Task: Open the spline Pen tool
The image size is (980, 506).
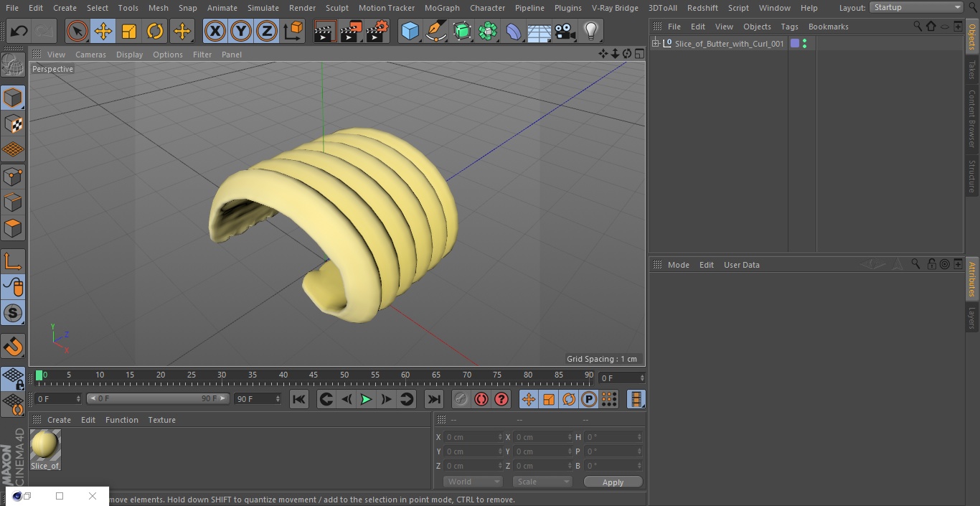Action: tap(435, 32)
